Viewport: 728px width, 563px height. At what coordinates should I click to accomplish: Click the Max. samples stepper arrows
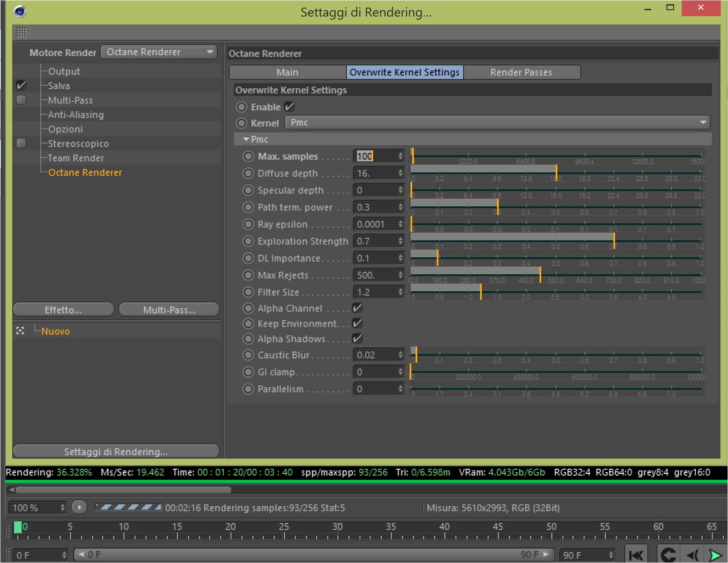pyautogui.click(x=400, y=156)
